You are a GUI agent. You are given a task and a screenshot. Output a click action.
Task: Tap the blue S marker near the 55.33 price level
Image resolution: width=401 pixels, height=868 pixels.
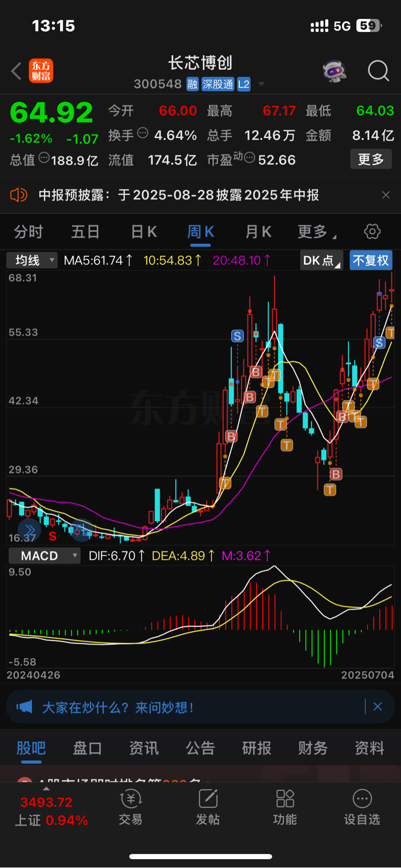[237, 336]
